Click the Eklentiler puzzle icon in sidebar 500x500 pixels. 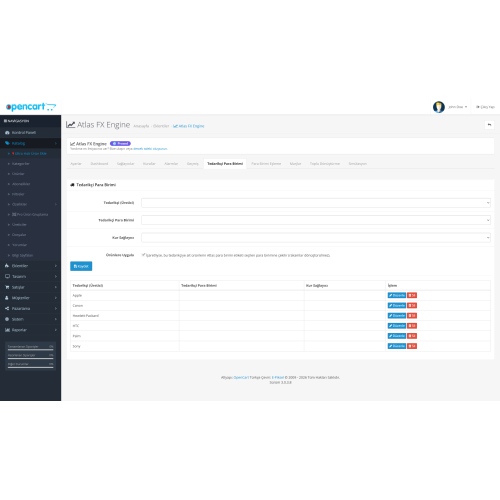(x=7, y=266)
